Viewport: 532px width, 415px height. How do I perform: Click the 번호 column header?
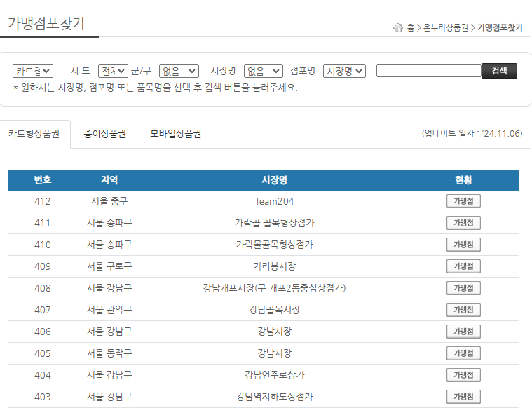pos(43,180)
